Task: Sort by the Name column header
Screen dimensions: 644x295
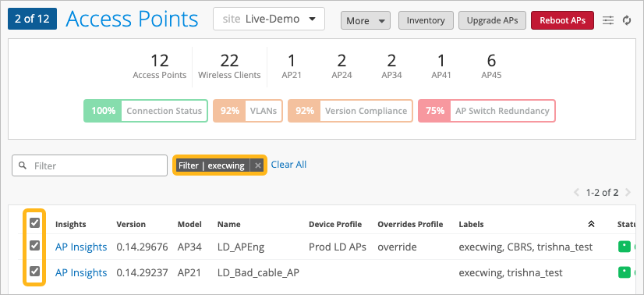Action: [x=228, y=224]
